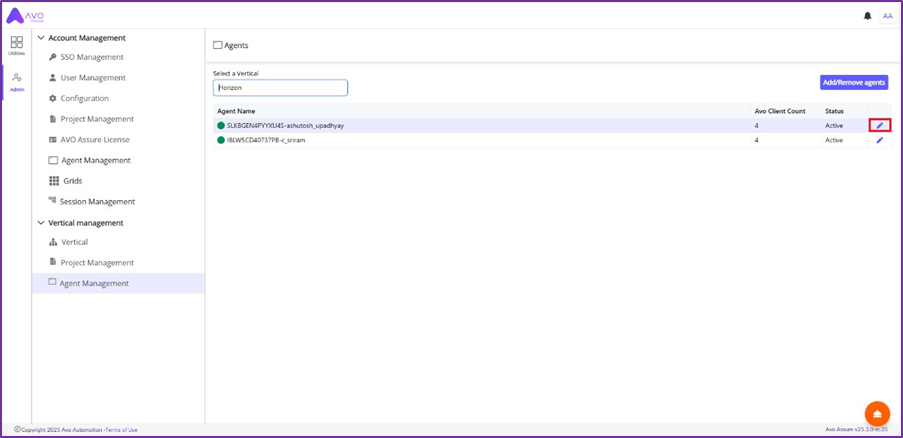This screenshot has width=903, height=438.
Task: Click the notification bell icon
Action: (x=867, y=16)
